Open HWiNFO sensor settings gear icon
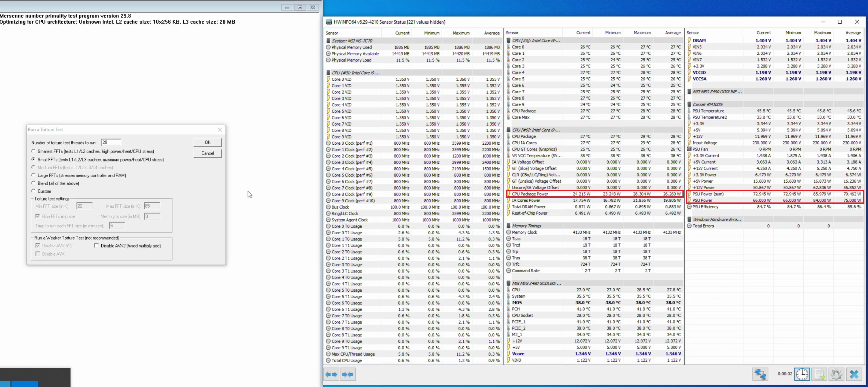This screenshot has height=387, width=868. [x=836, y=374]
